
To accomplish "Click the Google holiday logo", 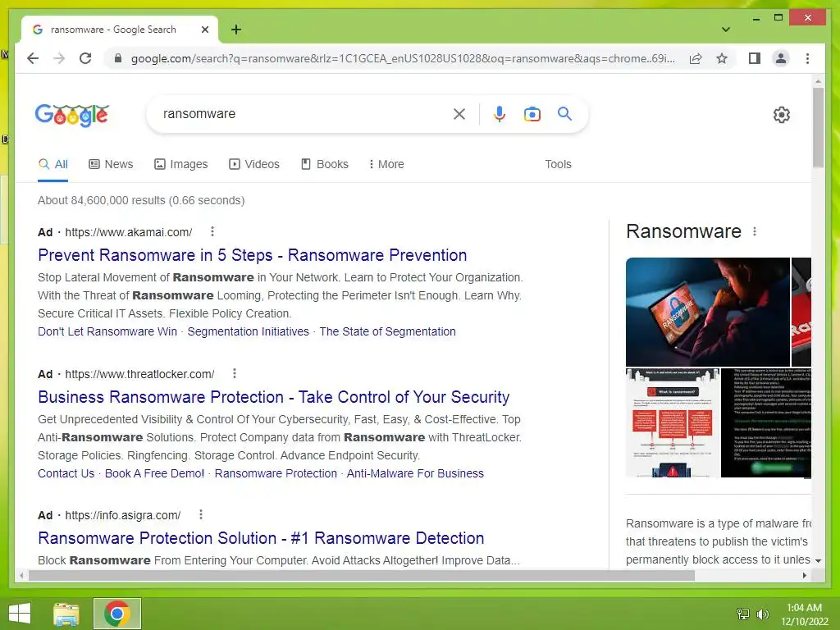I will point(72,115).
